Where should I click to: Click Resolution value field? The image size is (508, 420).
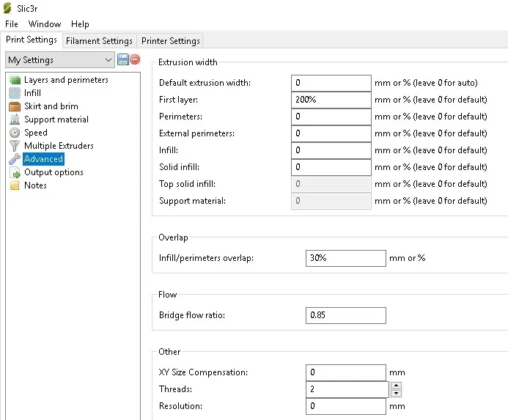coord(346,406)
